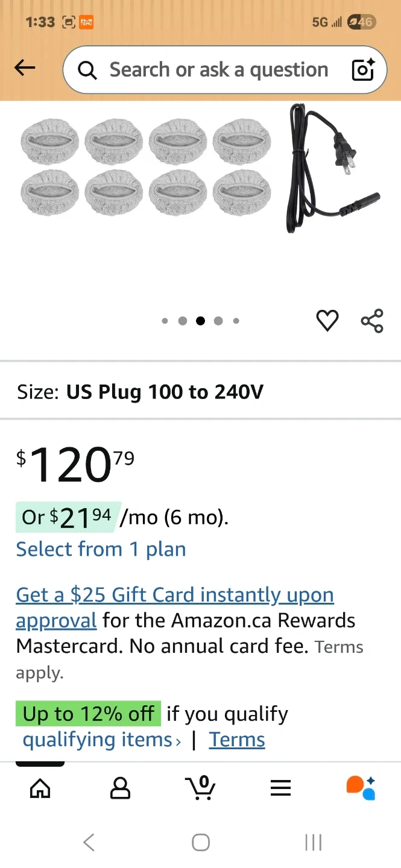Tap the back arrow icon
This screenshot has width=401, height=868.
[25, 69]
